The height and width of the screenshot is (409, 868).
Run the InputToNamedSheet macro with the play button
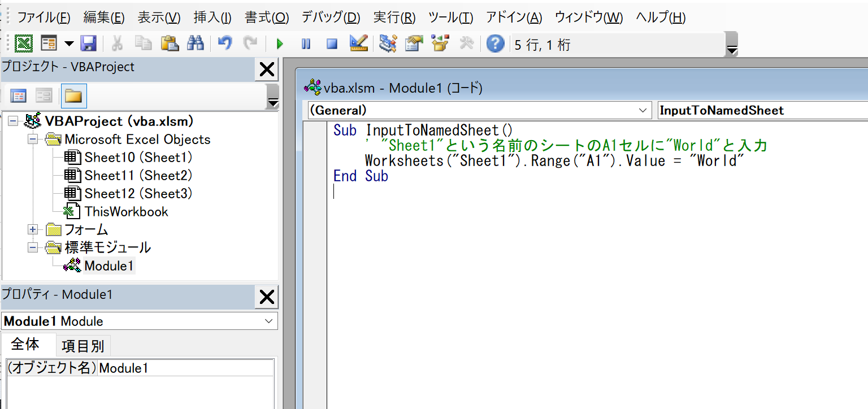tap(279, 43)
